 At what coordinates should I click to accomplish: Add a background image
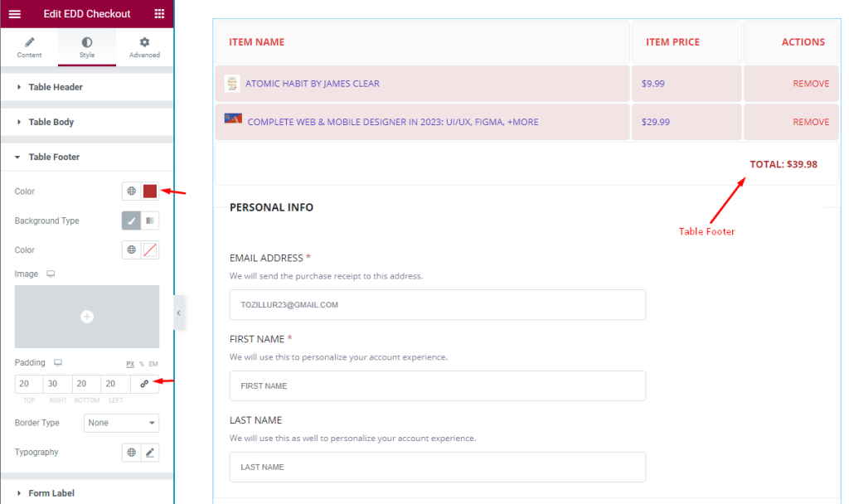pos(86,317)
